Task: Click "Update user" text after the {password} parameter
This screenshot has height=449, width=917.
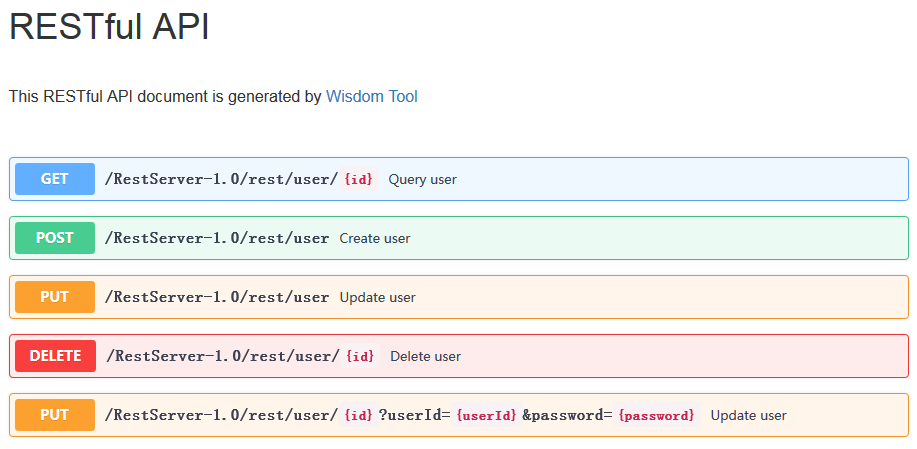Action: [749, 416]
